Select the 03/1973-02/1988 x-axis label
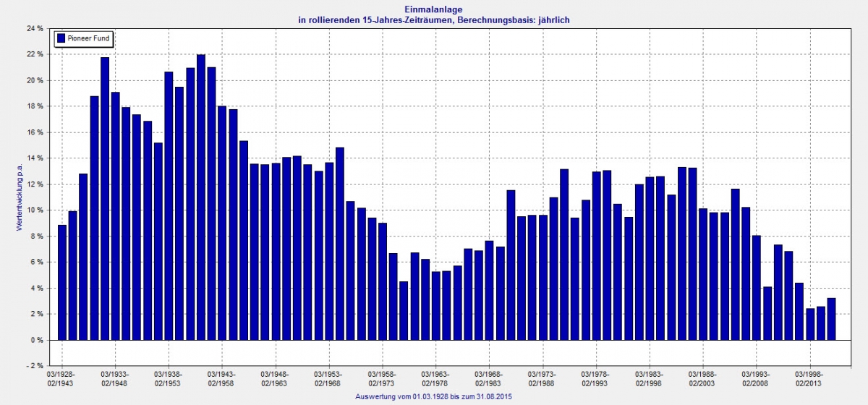Viewport: 868px width, 405px height. coord(542,378)
